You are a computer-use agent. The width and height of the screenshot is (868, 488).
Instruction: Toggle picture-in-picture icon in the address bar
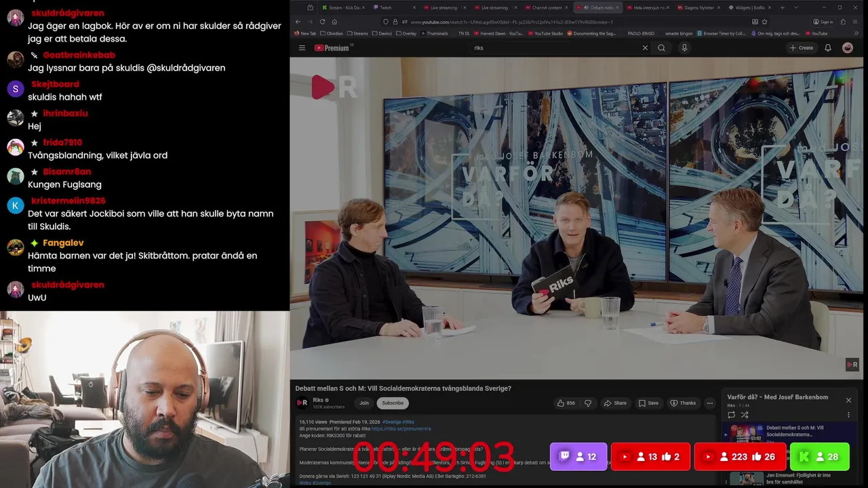tap(755, 22)
